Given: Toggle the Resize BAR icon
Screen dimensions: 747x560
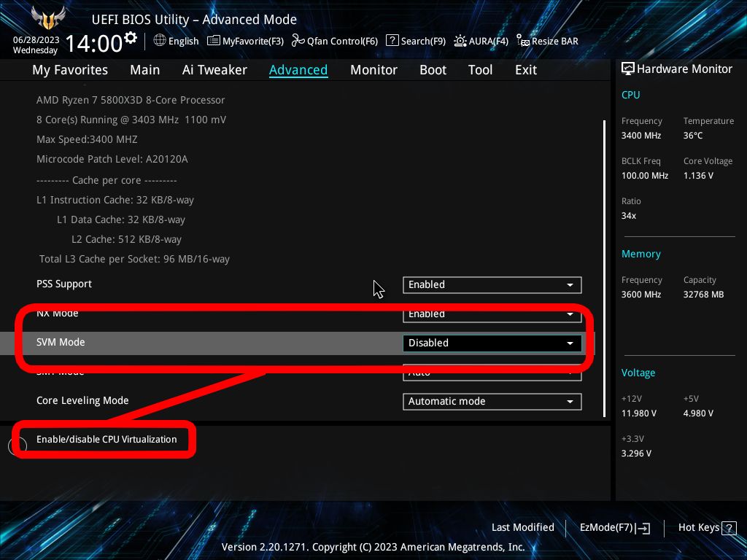Looking at the screenshot, I should (x=523, y=41).
